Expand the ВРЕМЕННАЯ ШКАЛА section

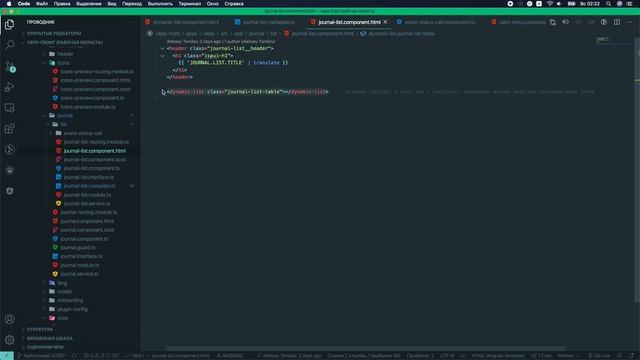click(49, 338)
